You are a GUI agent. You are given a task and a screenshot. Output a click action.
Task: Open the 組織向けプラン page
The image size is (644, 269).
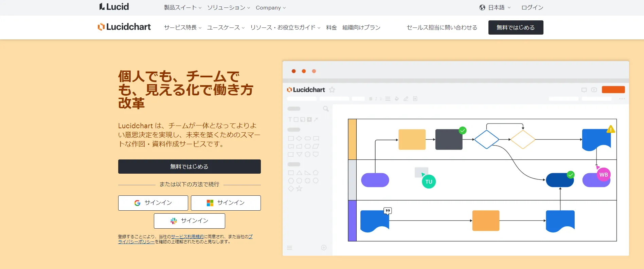(361, 27)
